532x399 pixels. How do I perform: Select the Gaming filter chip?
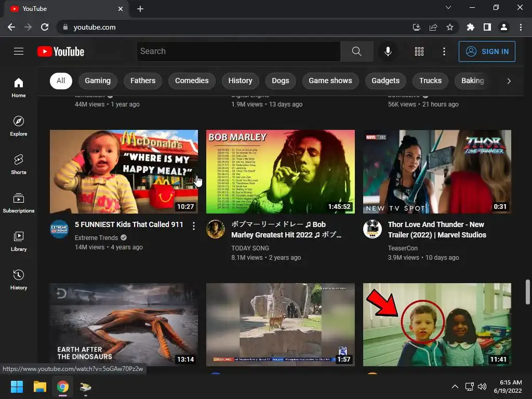pyautogui.click(x=98, y=81)
